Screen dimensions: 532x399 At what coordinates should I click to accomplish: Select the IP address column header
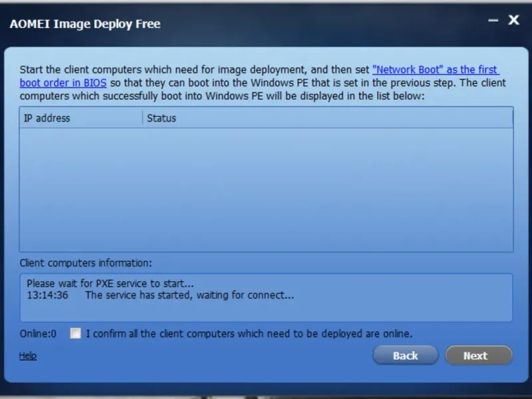click(x=81, y=118)
